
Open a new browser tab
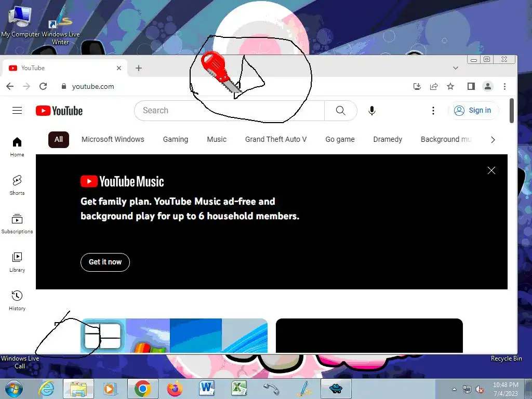138,68
